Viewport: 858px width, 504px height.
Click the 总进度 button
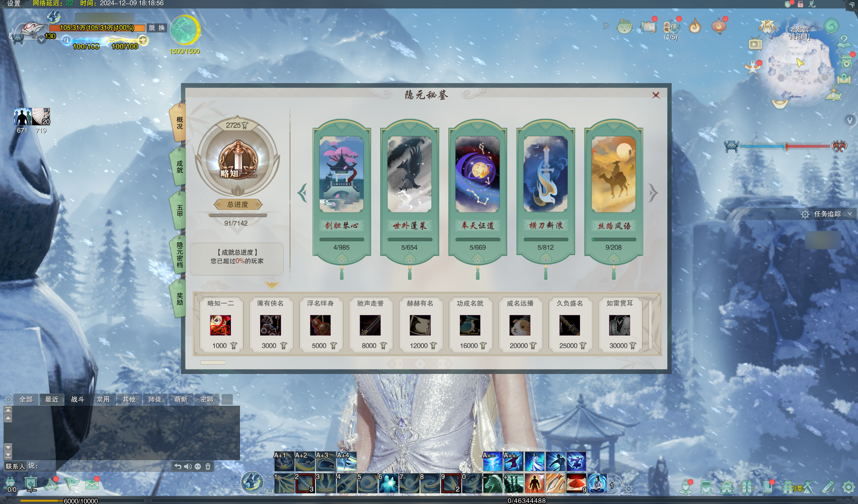[237, 205]
